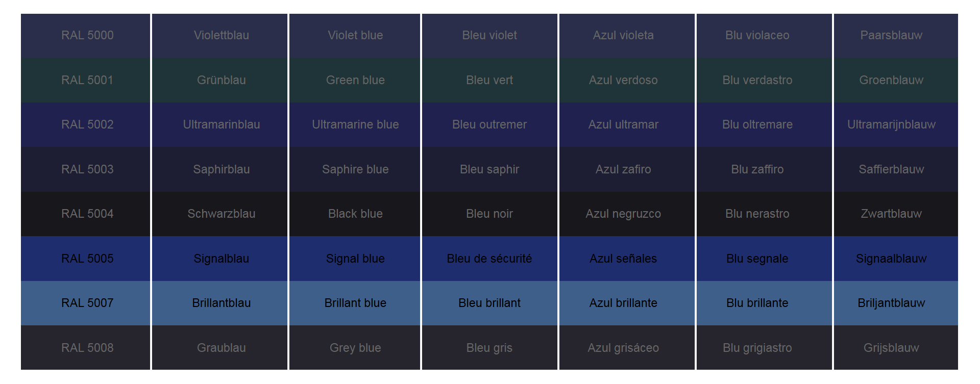Click the RAL 5005 code cell
The height and width of the screenshot is (384, 980).
pos(87,259)
